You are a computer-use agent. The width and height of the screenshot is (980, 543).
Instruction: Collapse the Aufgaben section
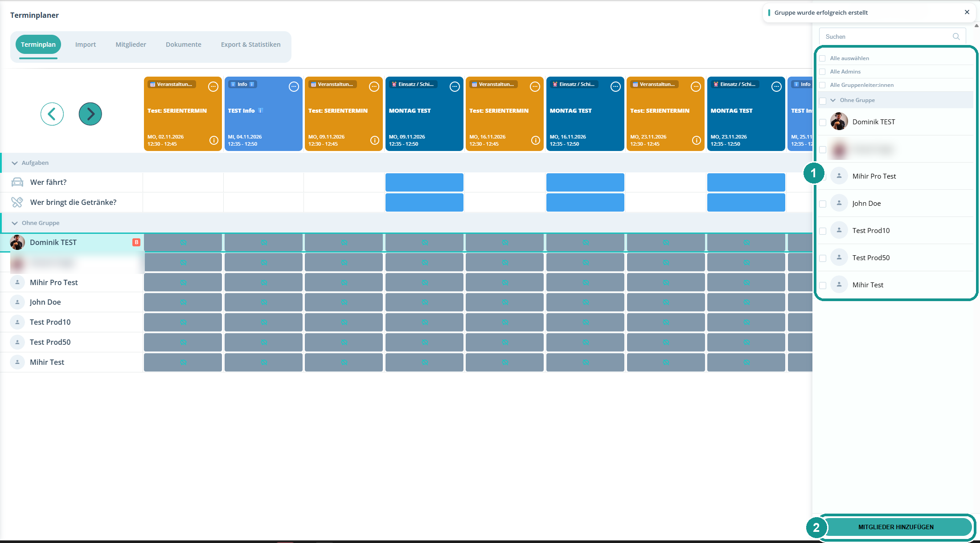point(15,163)
